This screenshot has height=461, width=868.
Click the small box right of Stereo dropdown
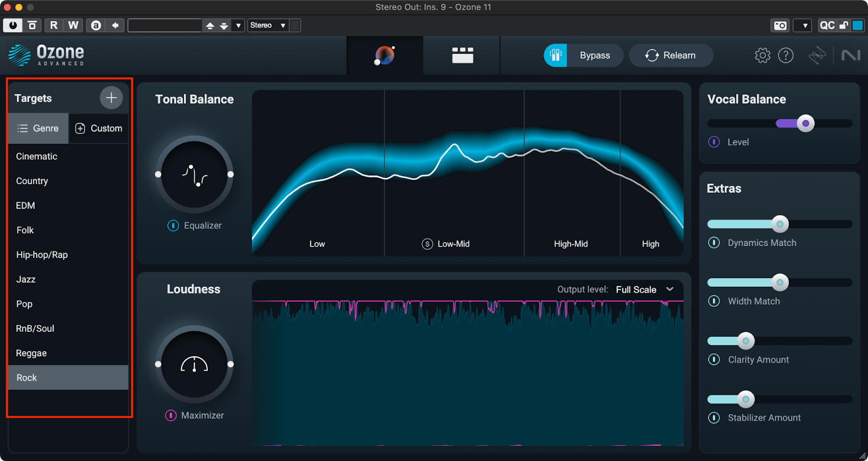[295, 26]
